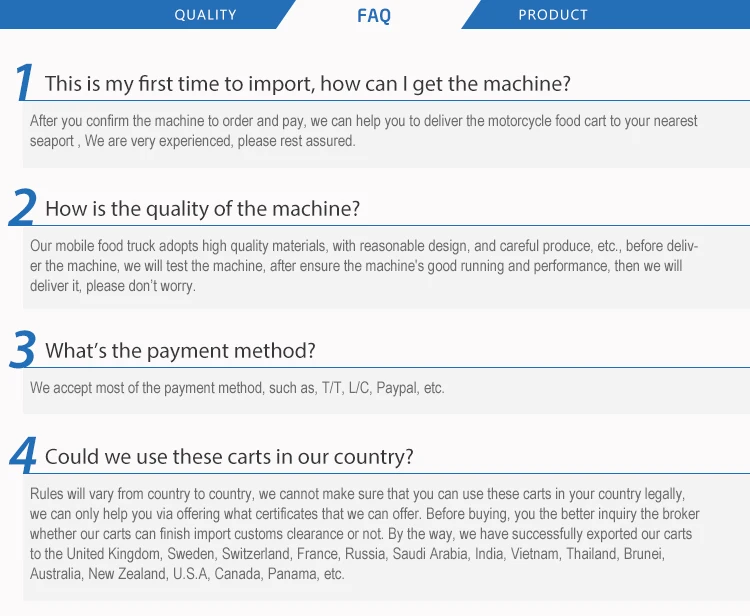Click the blue number 1 icon
The width and height of the screenshot is (750, 616).
pyautogui.click(x=25, y=82)
